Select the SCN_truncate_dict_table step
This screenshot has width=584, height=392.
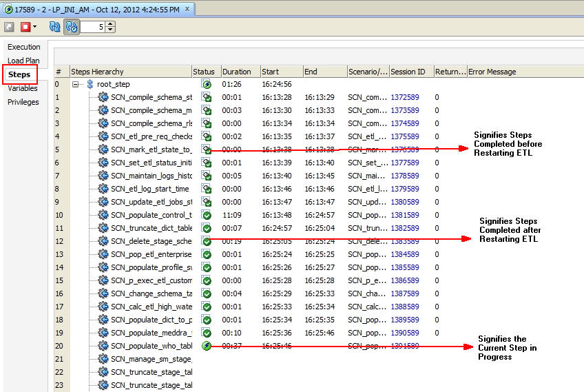pos(152,228)
